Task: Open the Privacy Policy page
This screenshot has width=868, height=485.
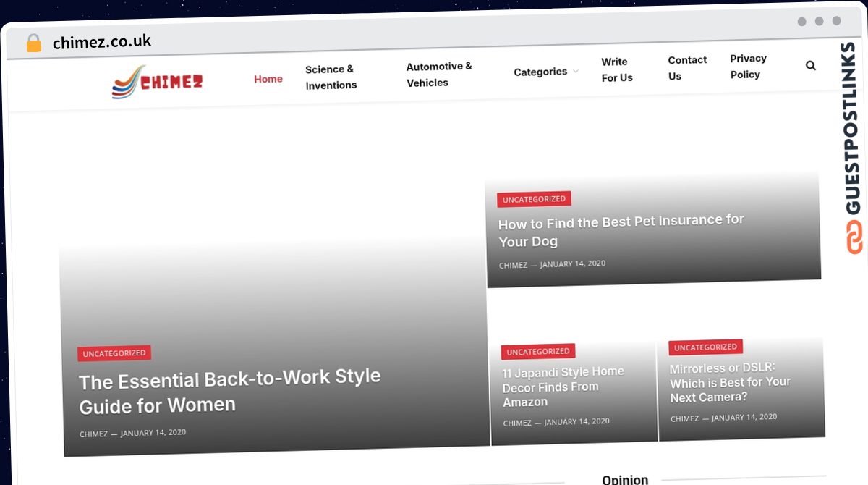Action: pyautogui.click(x=748, y=67)
